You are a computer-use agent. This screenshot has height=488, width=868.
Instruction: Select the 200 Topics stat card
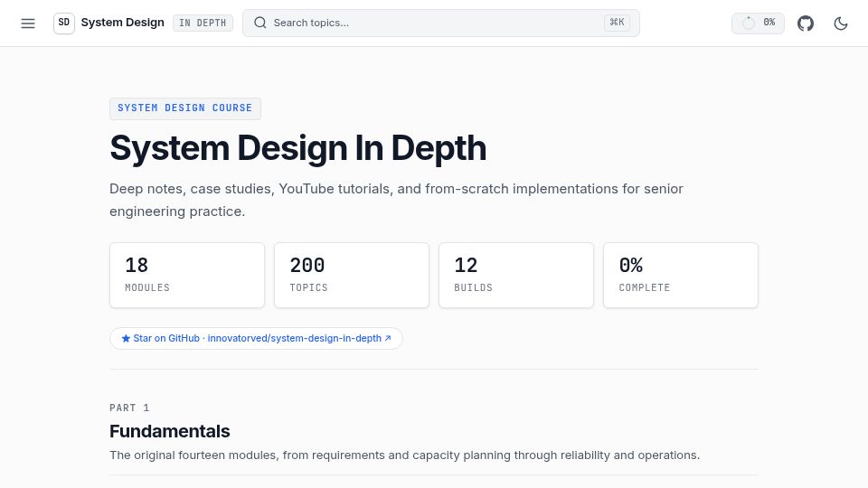click(x=352, y=275)
